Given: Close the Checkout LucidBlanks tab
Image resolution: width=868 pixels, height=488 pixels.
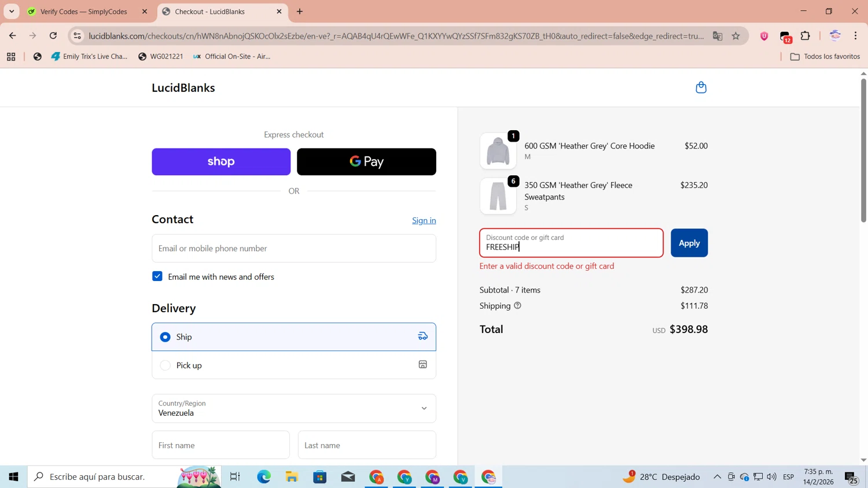Looking at the screenshot, I should coord(279,12).
